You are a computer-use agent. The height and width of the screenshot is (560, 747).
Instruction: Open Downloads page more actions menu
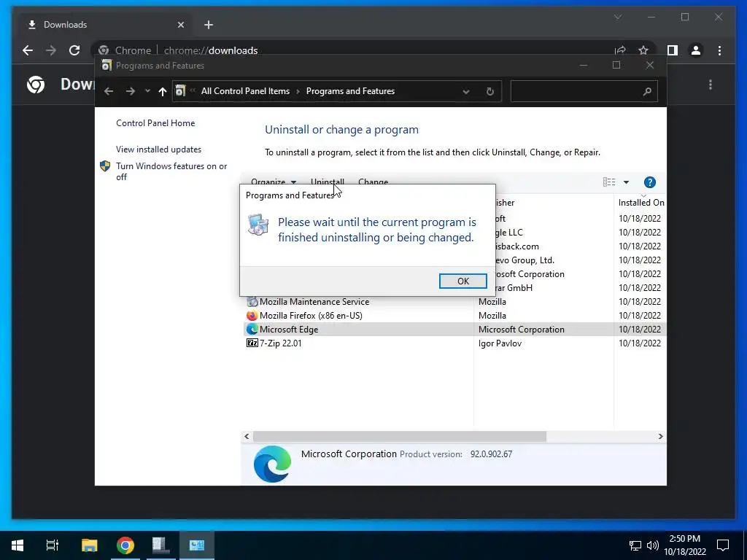(711, 85)
